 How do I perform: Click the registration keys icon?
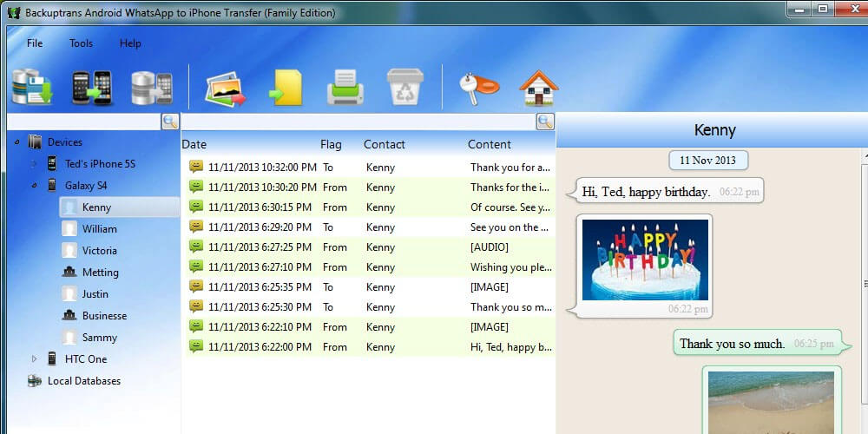478,89
